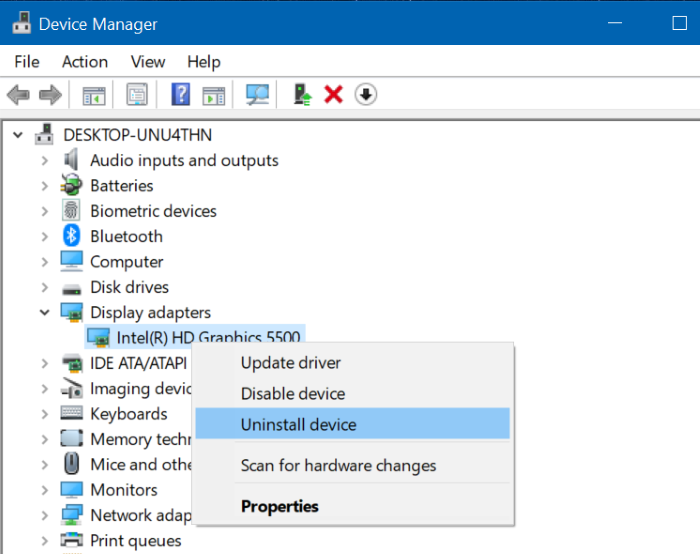Click the Back arrow toolbar icon
Screen dimensions: 700x554
pos(18,95)
